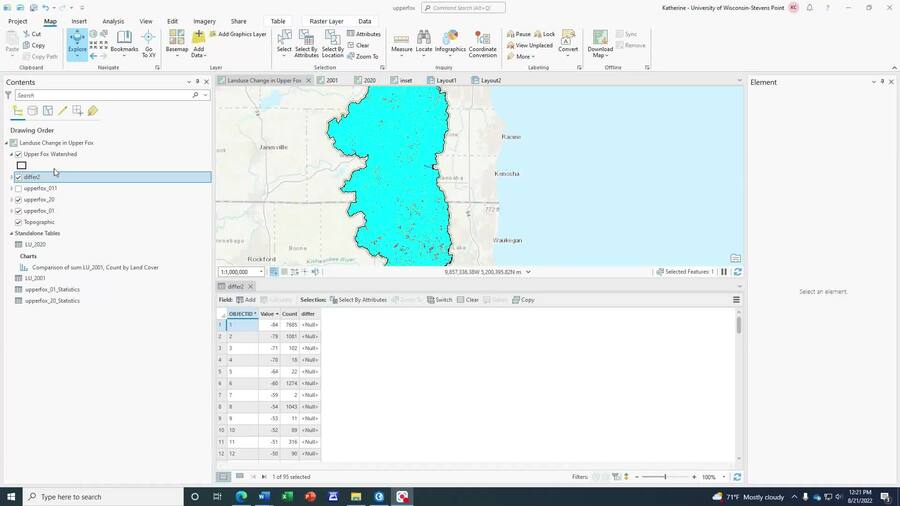Switch to Layout1 view tab
The height and width of the screenshot is (506, 900).
pyautogui.click(x=442, y=80)
